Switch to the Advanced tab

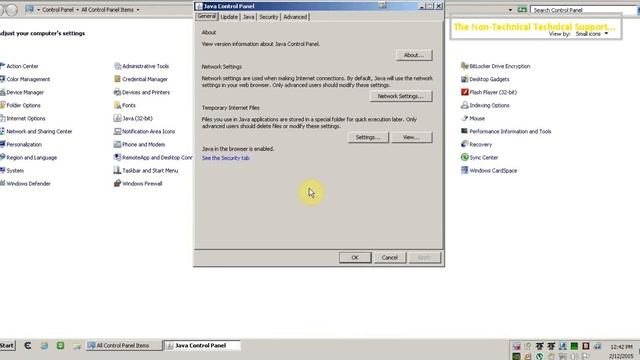tap(295, 17)
